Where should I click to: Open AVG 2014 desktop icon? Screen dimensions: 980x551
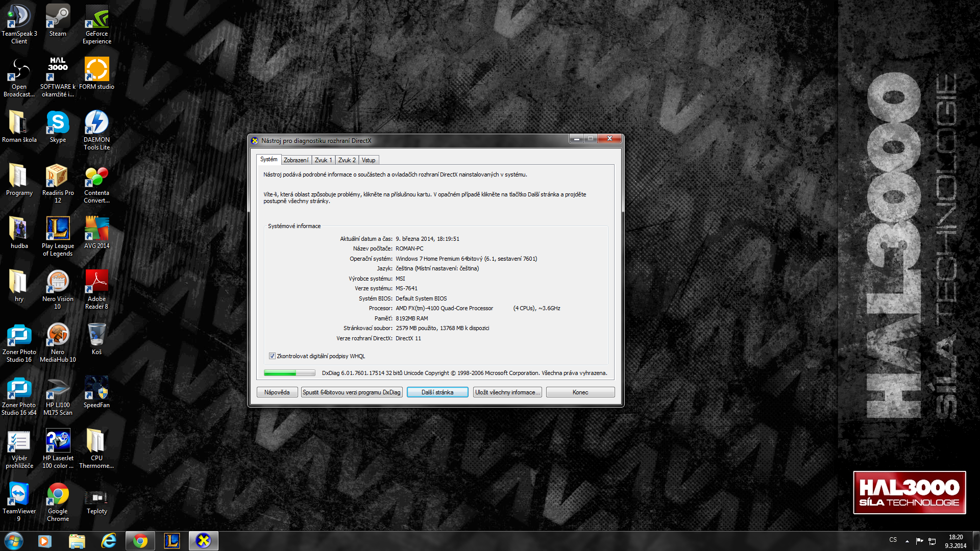tap(97, 233)
